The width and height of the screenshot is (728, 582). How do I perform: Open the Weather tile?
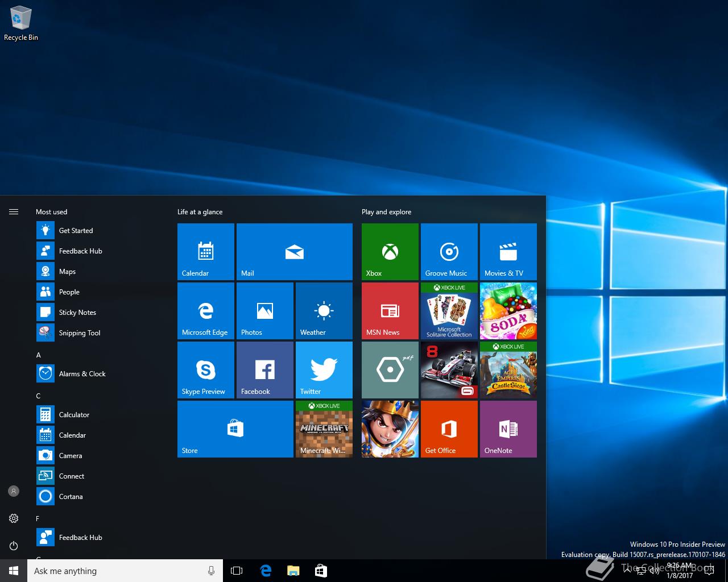coord(324,311)
